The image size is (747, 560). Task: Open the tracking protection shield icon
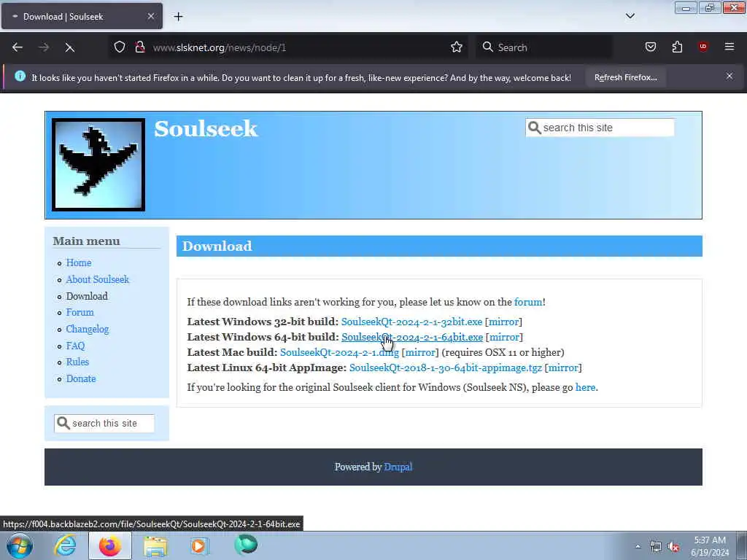coord(120,47)
